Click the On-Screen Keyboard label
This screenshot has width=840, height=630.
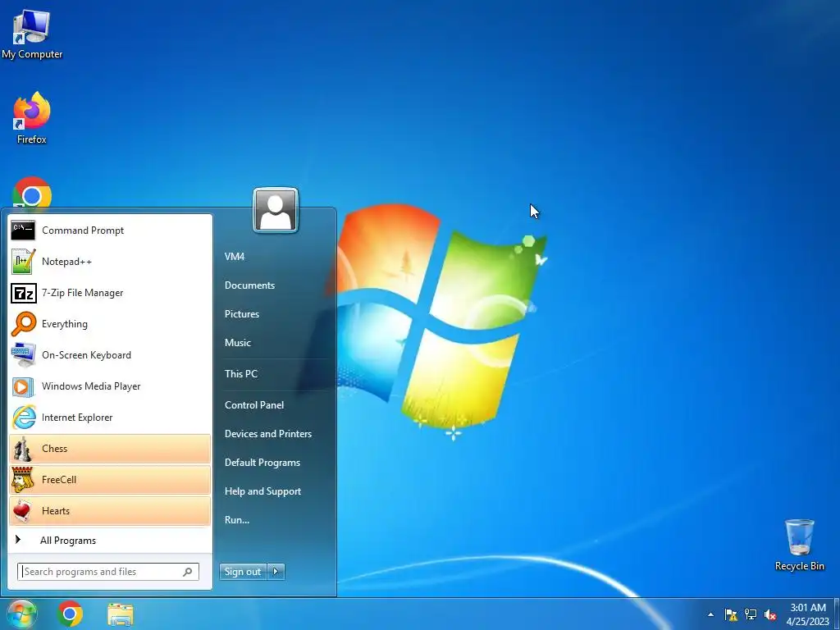(86, 355)
